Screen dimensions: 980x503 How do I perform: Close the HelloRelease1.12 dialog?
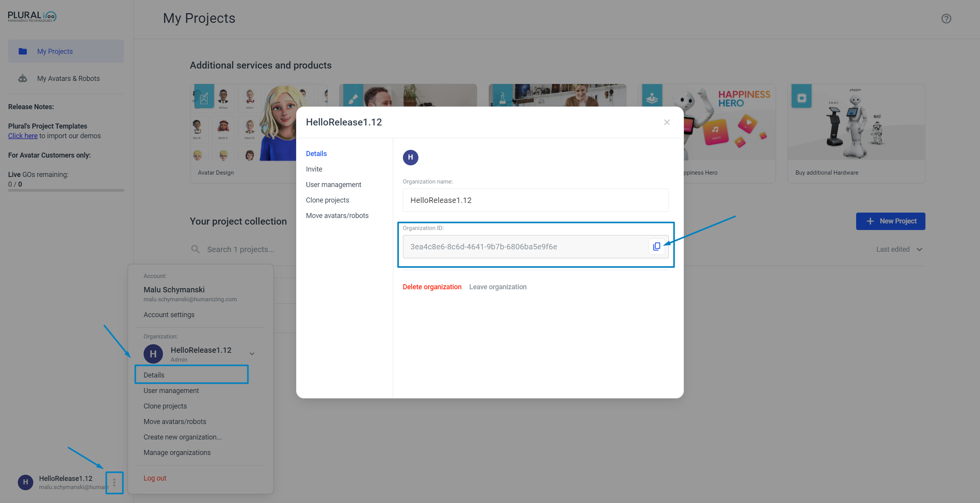pos(666,122)
